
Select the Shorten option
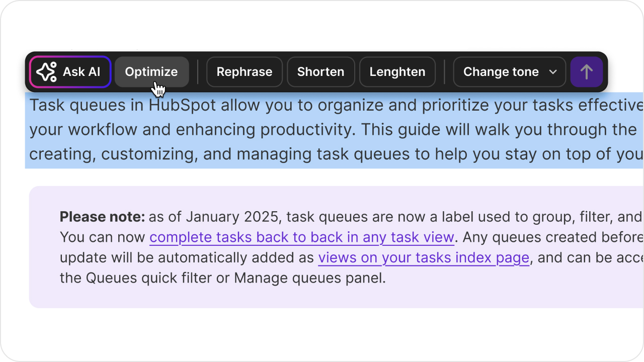(x=320, y=72)
